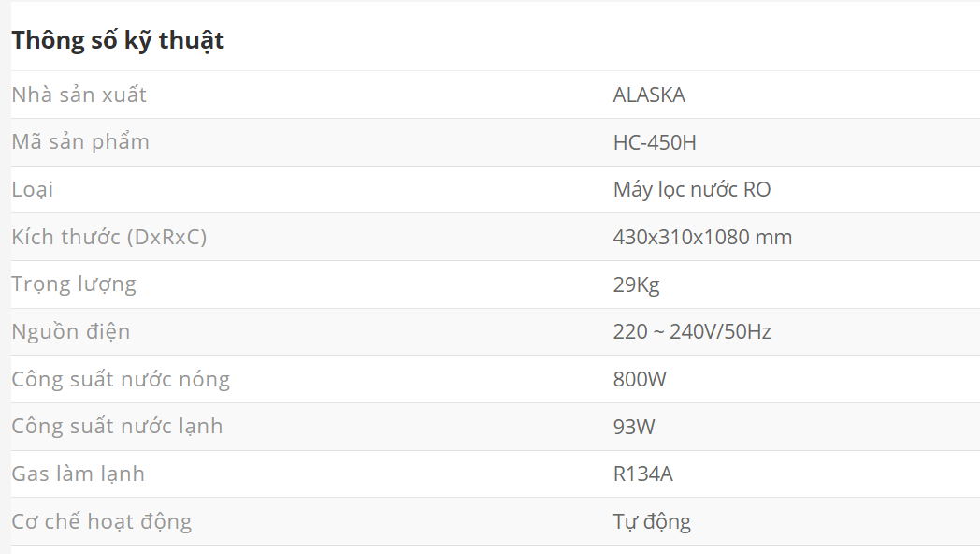Click the "Gas làm lạnh" label

coord(79,474)
